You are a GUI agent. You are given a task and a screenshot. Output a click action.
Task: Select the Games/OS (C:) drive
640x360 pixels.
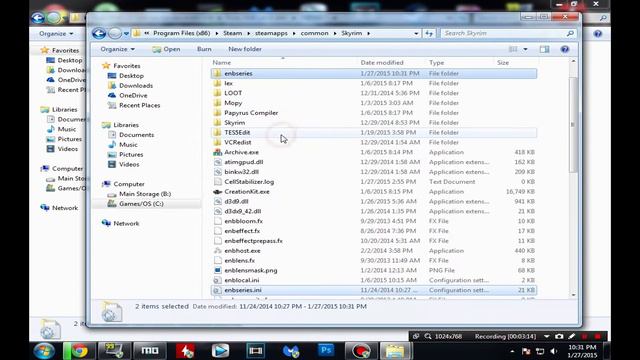pyautogui.click(x=141, y=204)
